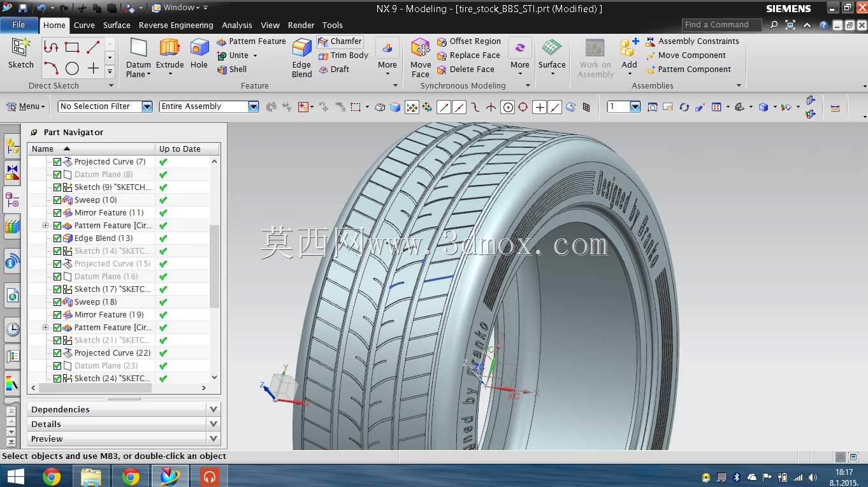Screen dimensions: 868x487
Task: Toggle the Projected Curve (7) checkbox
Action: (x=57, y=162)
